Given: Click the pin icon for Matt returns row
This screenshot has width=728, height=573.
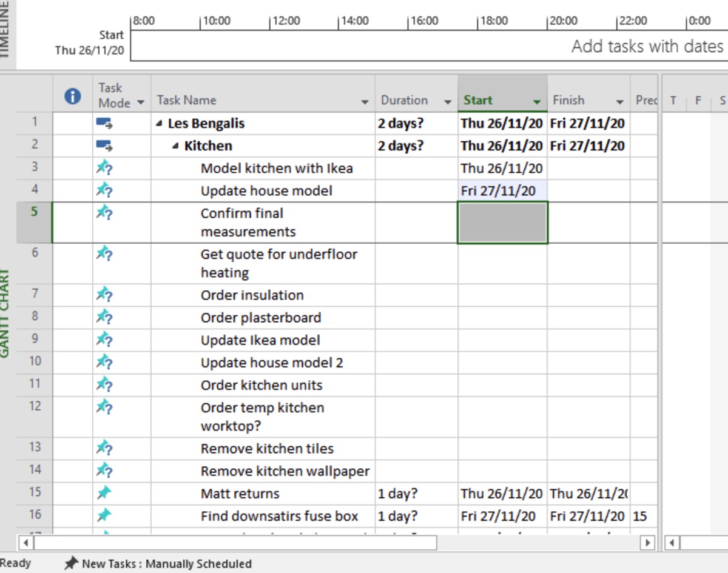Looking at the screenshot, I should (104, 494).
